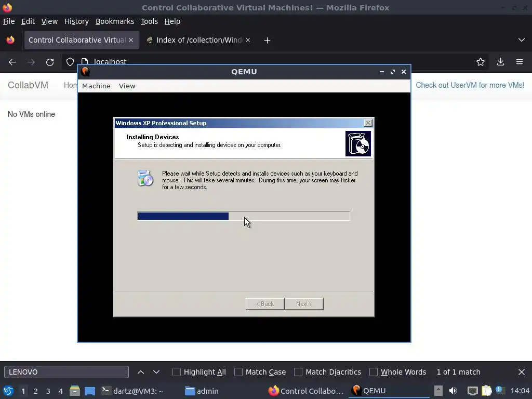Open the Edit menu in Firefox
532x399 pixels.
coord(28,21)
